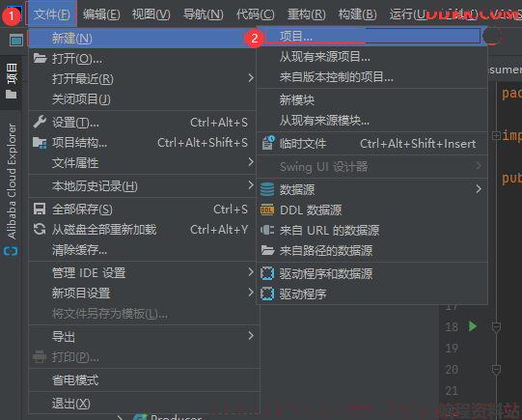
Task: Expand the 数据源 submenu arrow
Action: point(479,189)
